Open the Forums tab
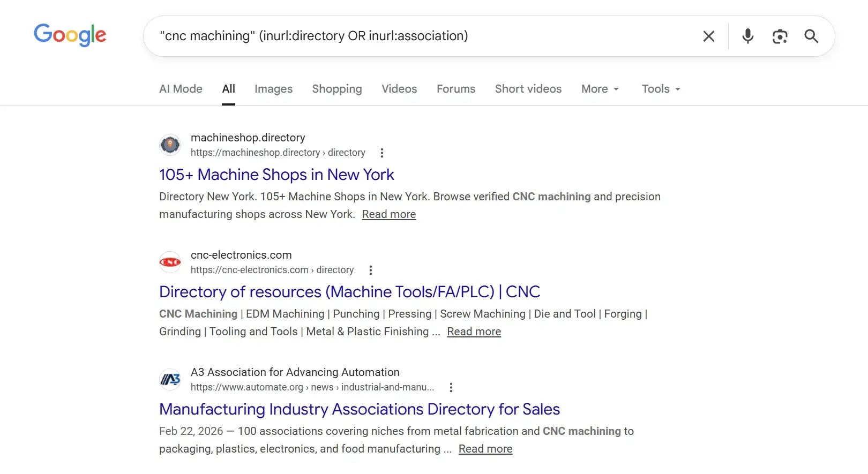This screenshot has height=474, width=868. pyautogui.click(x=456, y=89)
